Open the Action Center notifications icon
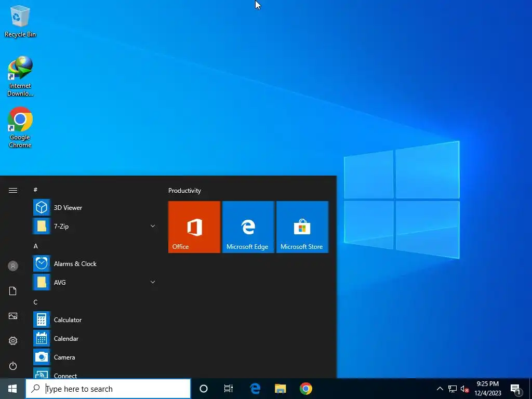The height and width of the screenshot is (399, 532). coord(515,389)
